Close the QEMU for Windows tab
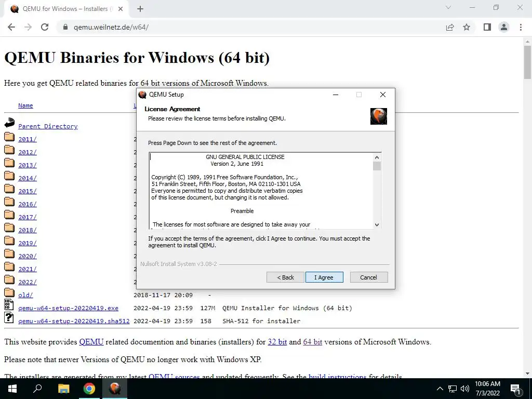Screen dimensions: 532x399 click(121, 9)
